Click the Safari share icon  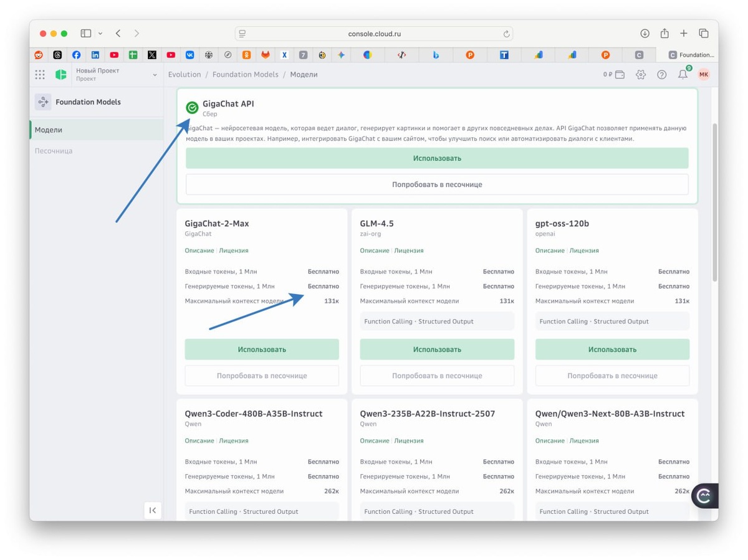point(664,33)
